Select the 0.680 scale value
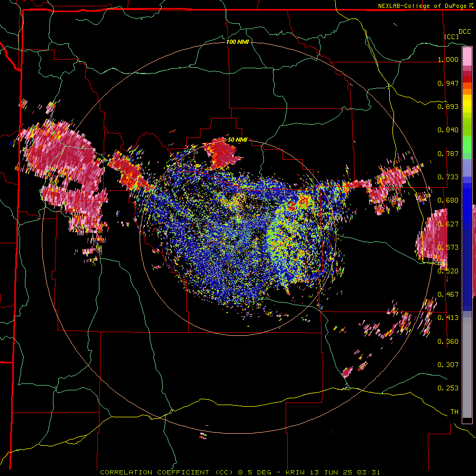Image resolution: width=476 pixels, height=476 pixels. pyautogui.click(x=448, y=200)
